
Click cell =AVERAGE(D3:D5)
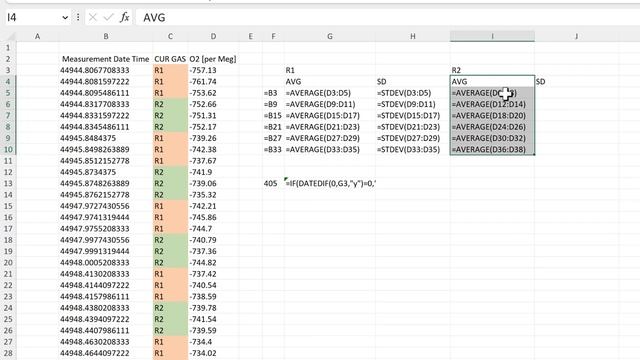[330, 93]
